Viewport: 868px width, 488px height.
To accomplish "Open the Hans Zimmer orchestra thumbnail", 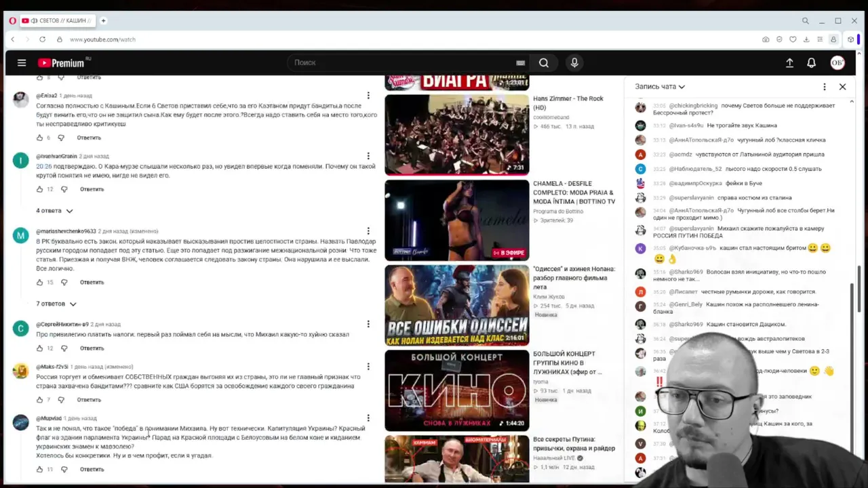I will [x=457, y=135].
